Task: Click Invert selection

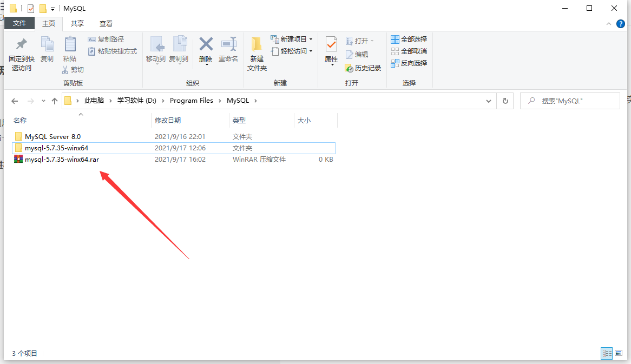Action: [x=409, y=63]
